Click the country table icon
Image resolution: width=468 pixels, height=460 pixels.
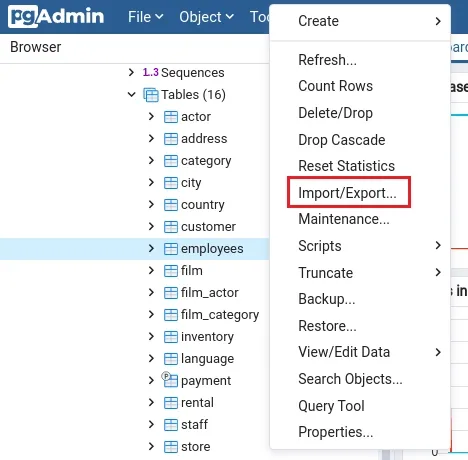171,205
